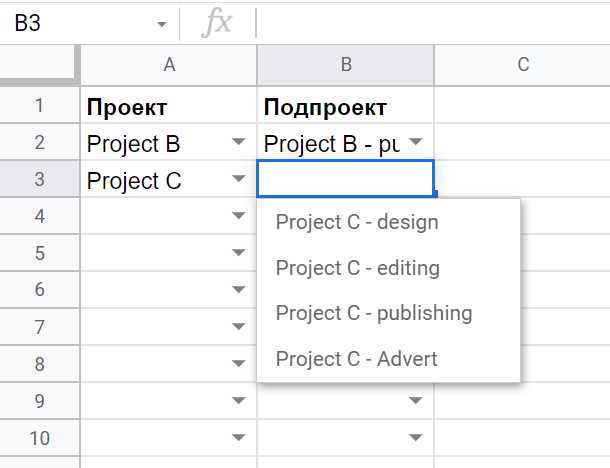Select row 1 header
The image size is (610, 468).
[x=40, y=107]
